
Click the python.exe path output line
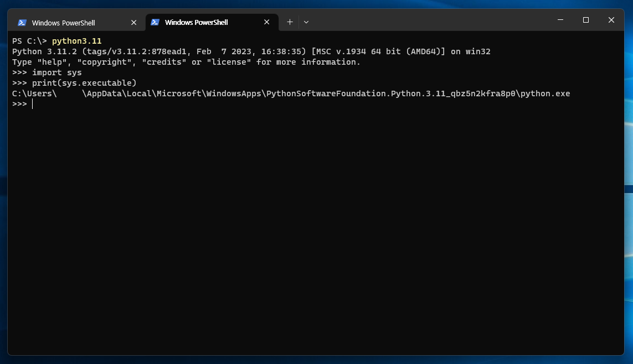pyautogui.click(x=291, y=93)
